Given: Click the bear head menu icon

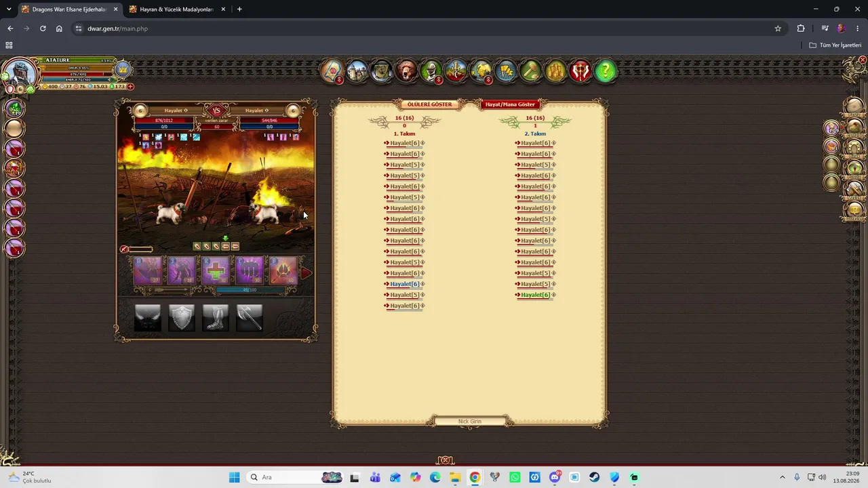Looking at the screenshot, I should (x=406, y=70).
